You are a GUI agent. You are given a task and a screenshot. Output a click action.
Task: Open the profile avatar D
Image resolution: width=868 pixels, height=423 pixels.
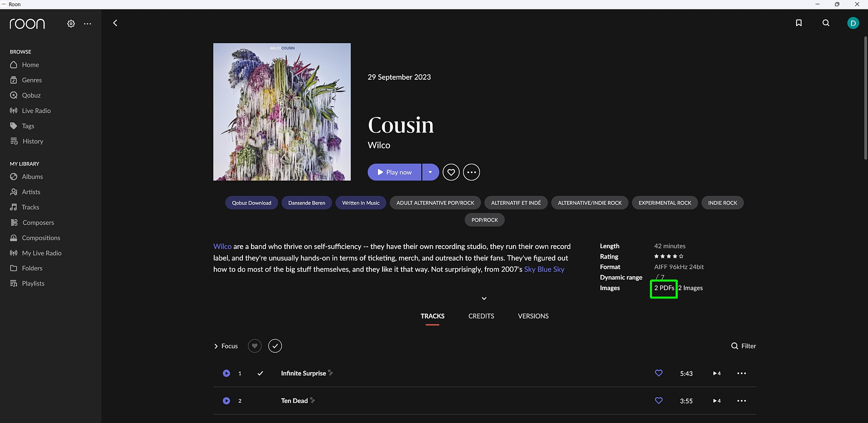[x=853, y=23]
